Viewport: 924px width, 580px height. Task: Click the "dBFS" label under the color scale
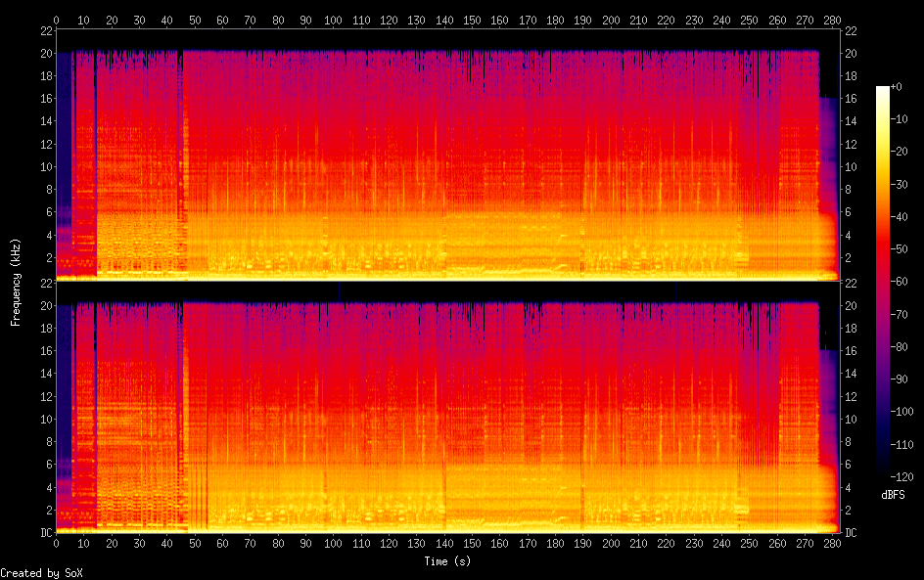tap(892, 495)
